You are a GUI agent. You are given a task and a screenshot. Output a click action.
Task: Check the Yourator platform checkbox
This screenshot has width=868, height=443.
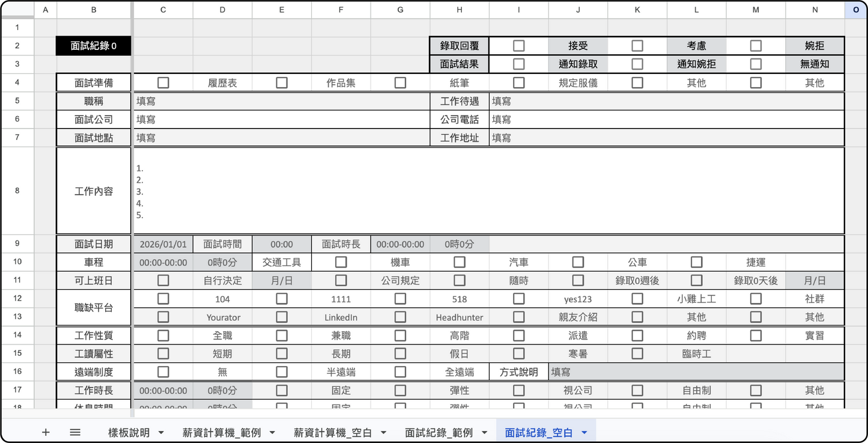[x=163, y=317]
